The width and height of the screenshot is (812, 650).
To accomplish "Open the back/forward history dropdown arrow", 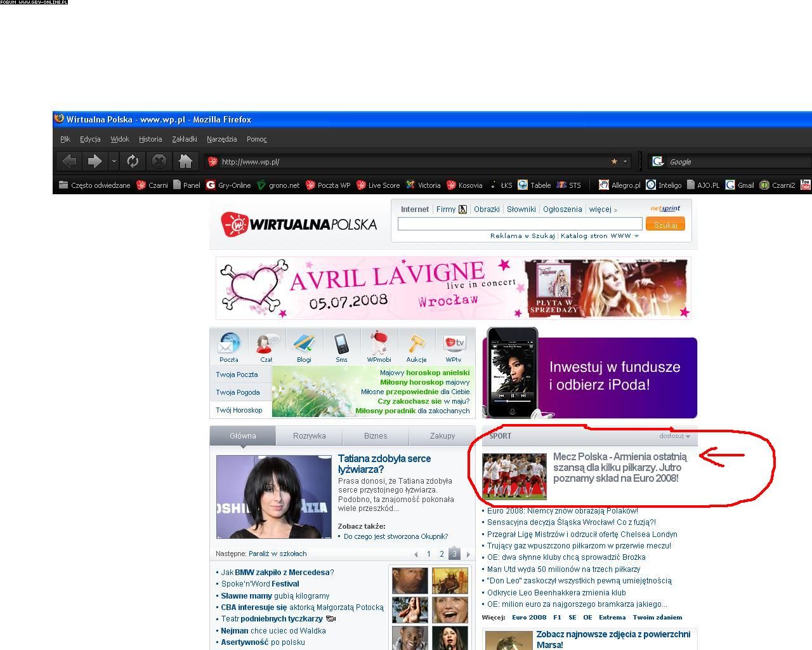I will [114, 161].
